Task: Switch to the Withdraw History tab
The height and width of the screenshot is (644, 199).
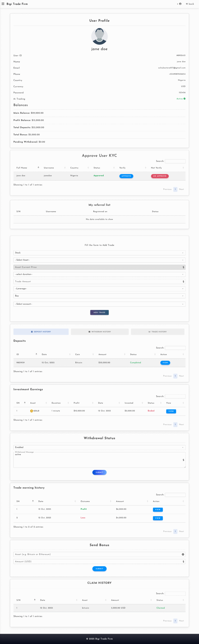Action: point(100,332)
